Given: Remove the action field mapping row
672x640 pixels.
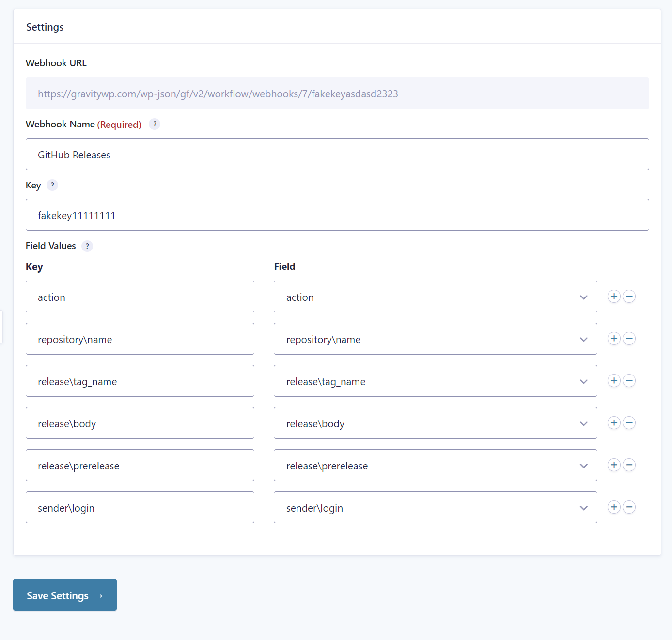Looking at the screenshot, I should click(629, 297).
